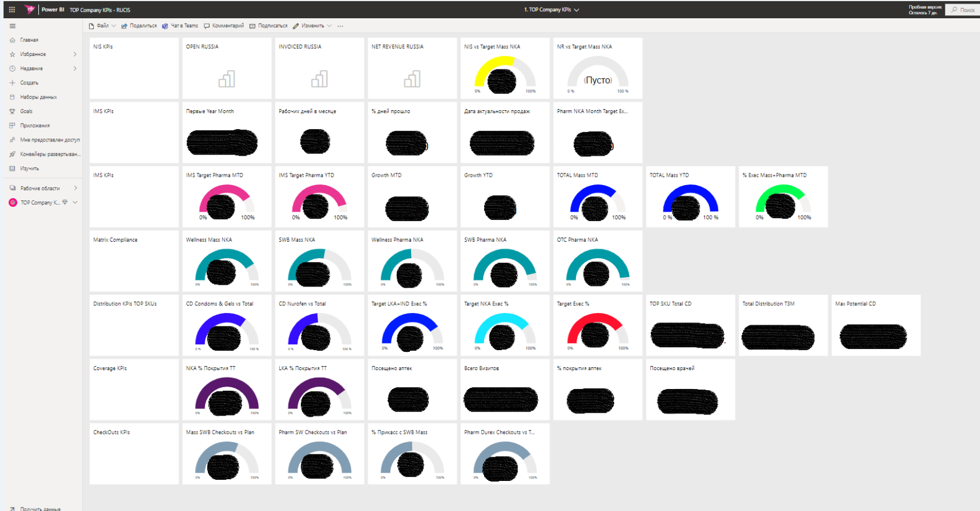
Task: Collapse the navigation pane with the hamburger icon
Action: tap(12, 26)
